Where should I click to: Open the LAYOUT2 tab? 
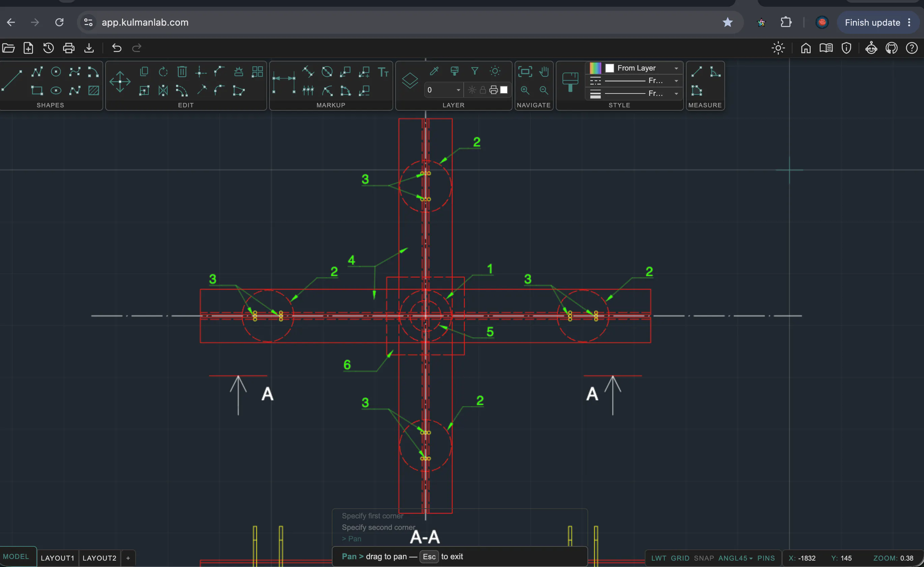99,558
